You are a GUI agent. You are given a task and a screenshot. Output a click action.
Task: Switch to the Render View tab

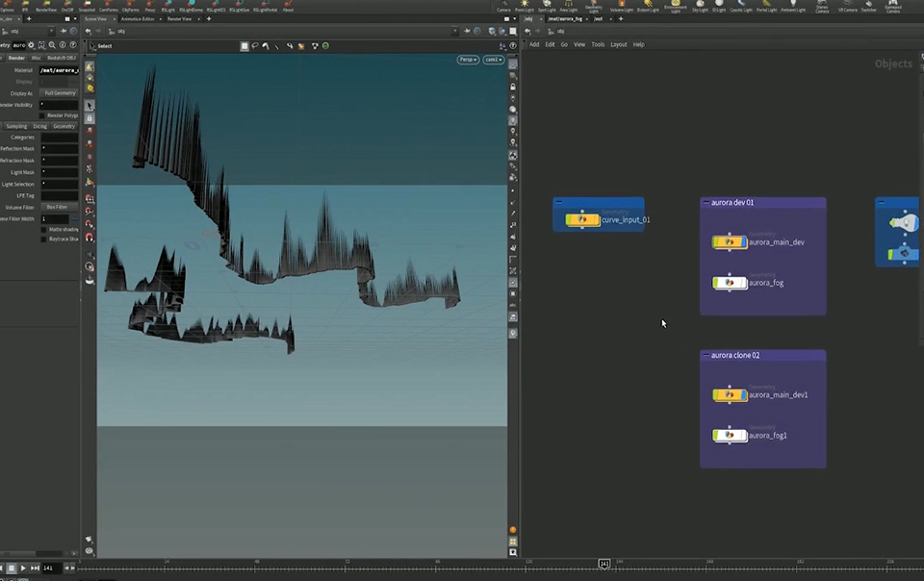coord(179,18)
